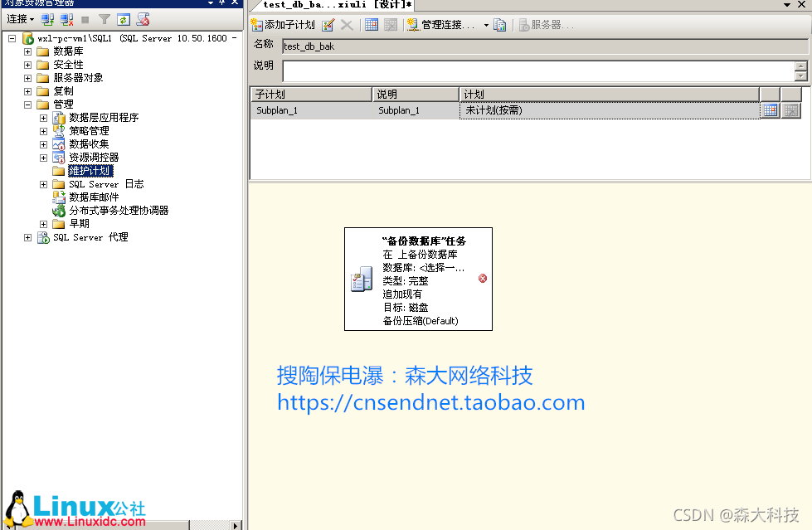812x530 pixels.
Task: Select the test_db_bak design tab
Action: [x=337, y=5]
